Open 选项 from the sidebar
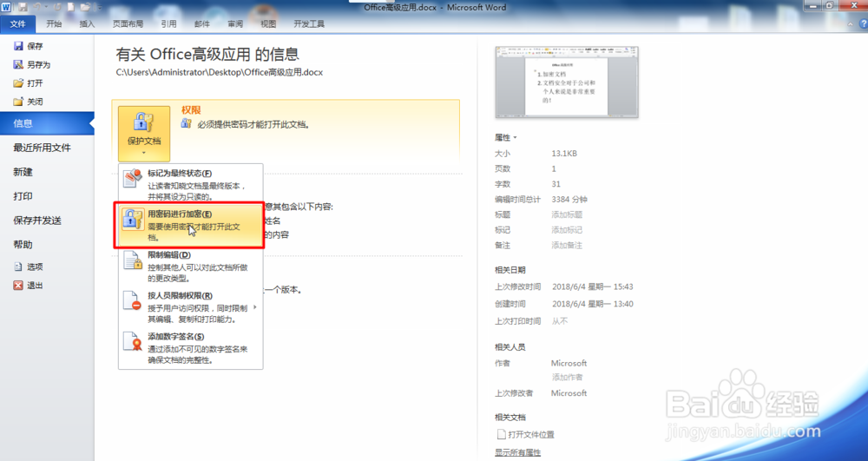This screenshot has height=461, width=868. tap(29, 267)
